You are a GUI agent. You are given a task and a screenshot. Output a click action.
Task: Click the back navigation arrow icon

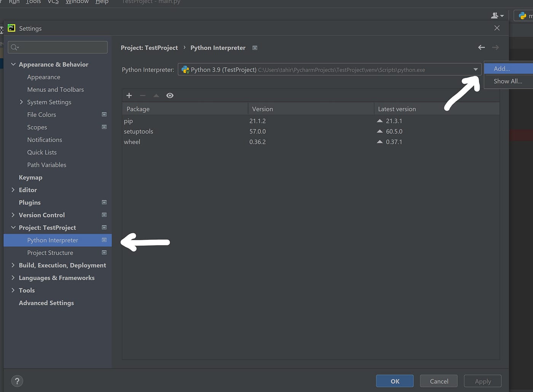click(481, 47)
